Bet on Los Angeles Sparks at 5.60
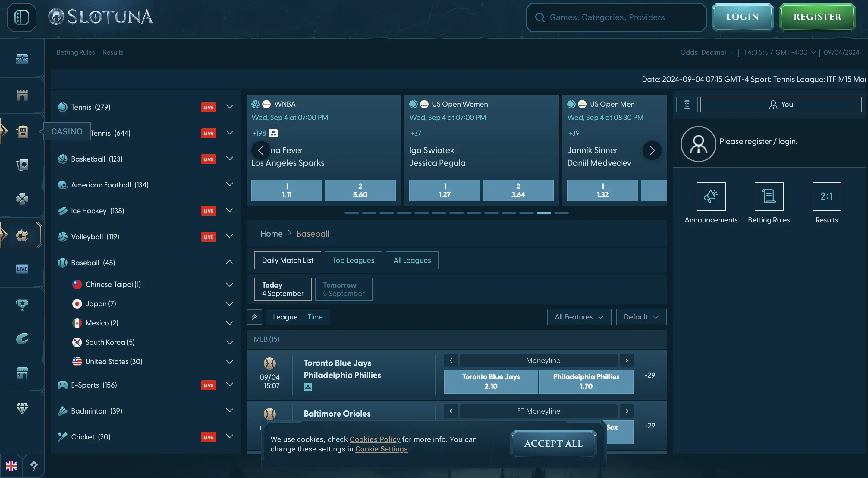The width and height of the screenshot is (868, 478). (x=360, y=190)
